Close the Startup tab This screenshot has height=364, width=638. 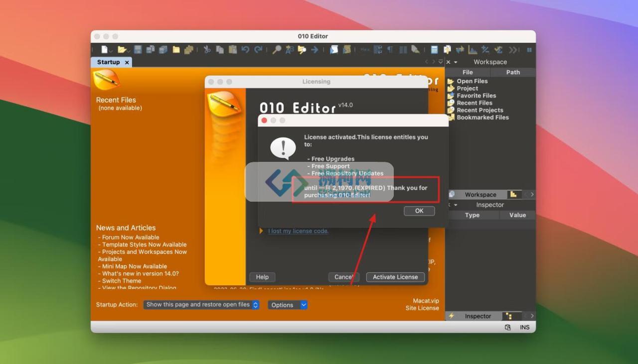click(127, 62)
